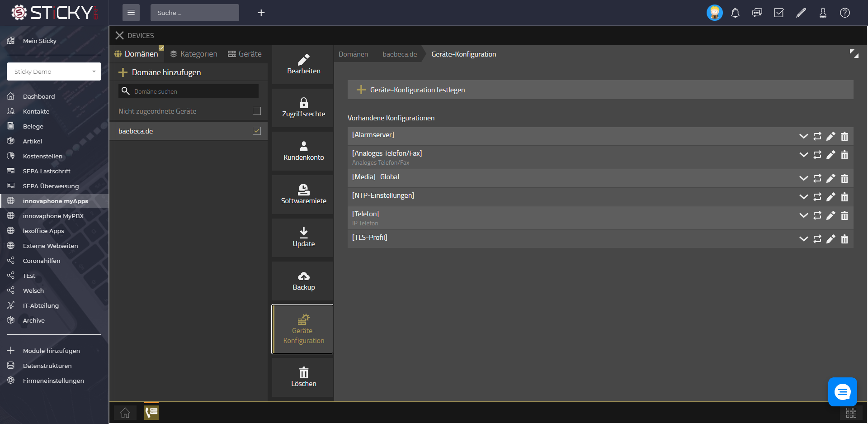Delete the Telefon configuration
The height and width of the screenshot is (424, 868).
coord(844,215)
